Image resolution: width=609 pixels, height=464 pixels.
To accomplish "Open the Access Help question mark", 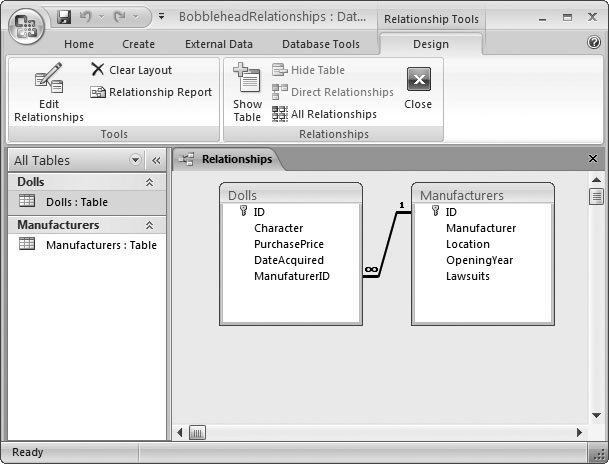I will (594, 43).
